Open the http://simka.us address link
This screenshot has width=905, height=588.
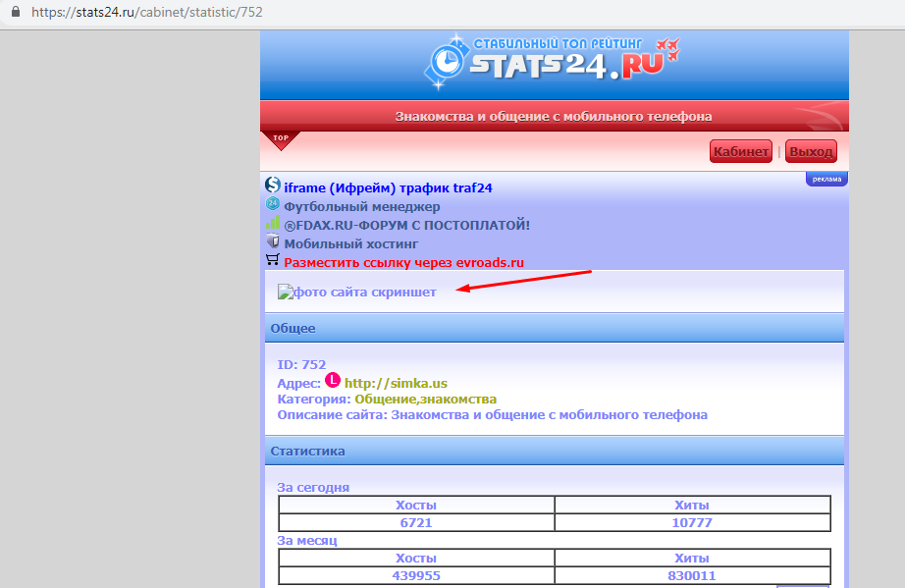[x=396, y=383]
